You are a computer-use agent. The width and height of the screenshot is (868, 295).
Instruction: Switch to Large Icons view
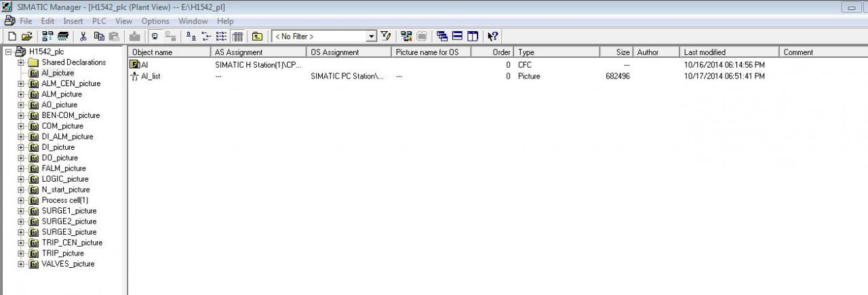click(191, 36)
